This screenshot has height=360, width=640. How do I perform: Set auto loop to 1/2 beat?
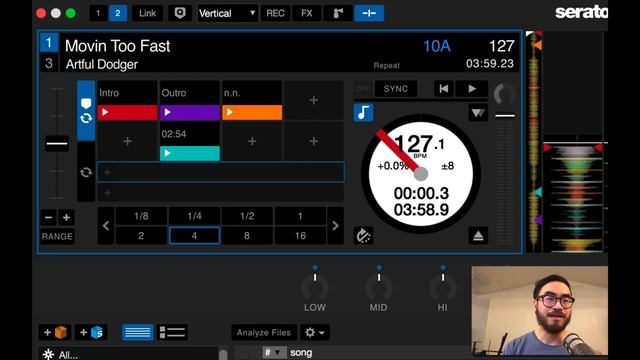point(247,216)
